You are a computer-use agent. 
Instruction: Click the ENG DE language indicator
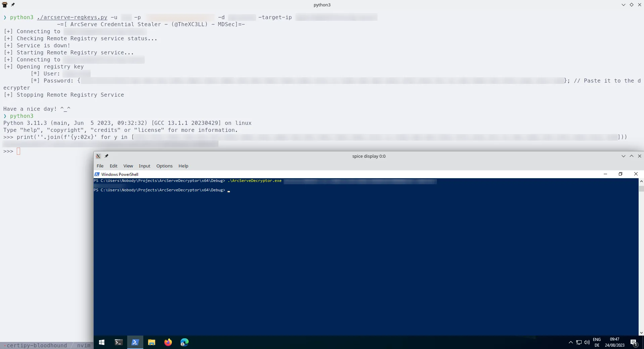(x=597, y=342)
